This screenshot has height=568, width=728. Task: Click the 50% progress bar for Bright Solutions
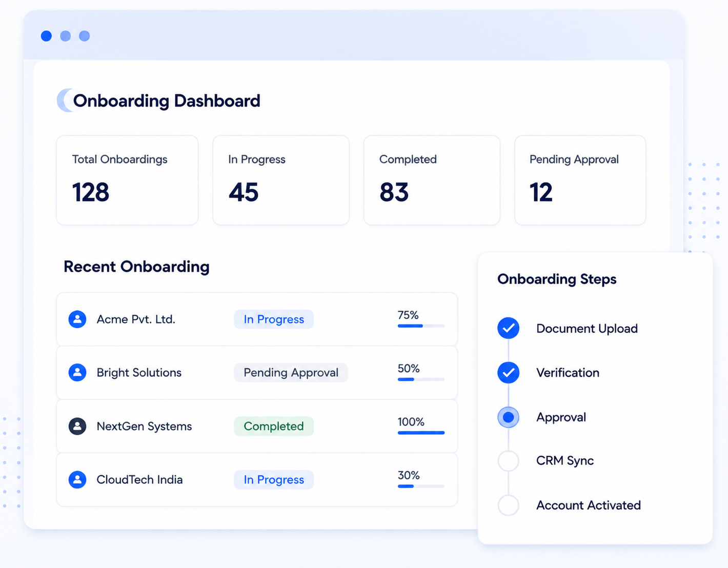tap(421, 379)
